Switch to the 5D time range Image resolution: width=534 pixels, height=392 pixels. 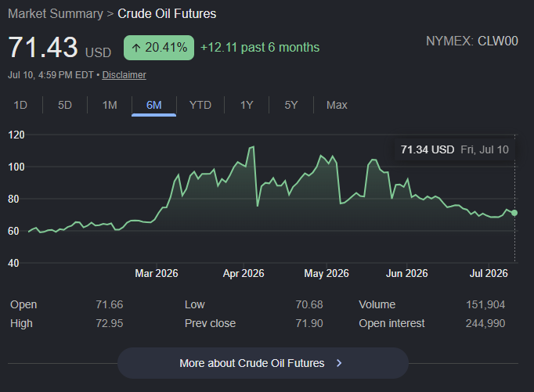point(65,105)
